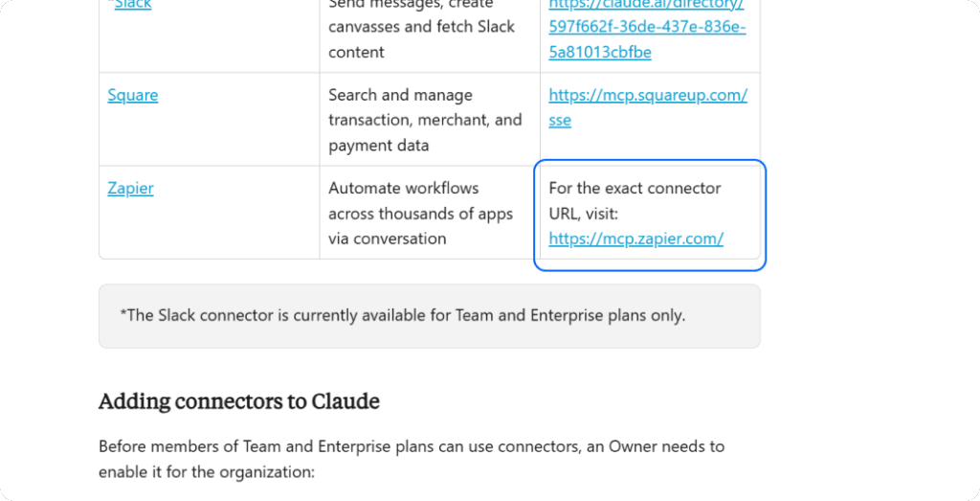Visit the https://mcp.zapier.com/ URL
The height and width of the screenshot is (501, 980).
[635, 239]
